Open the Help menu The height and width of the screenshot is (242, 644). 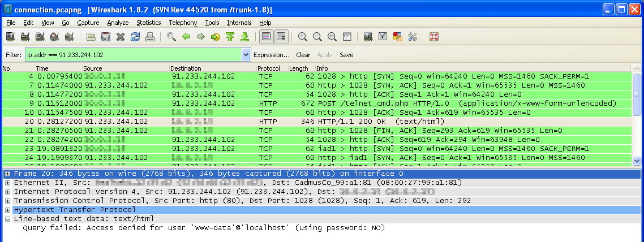coord(265,23)
